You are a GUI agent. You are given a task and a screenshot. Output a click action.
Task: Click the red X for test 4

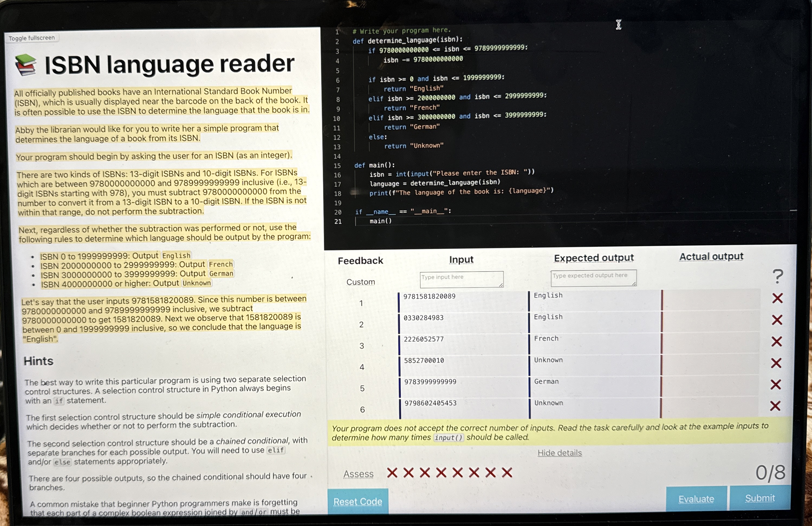(776, 363)
